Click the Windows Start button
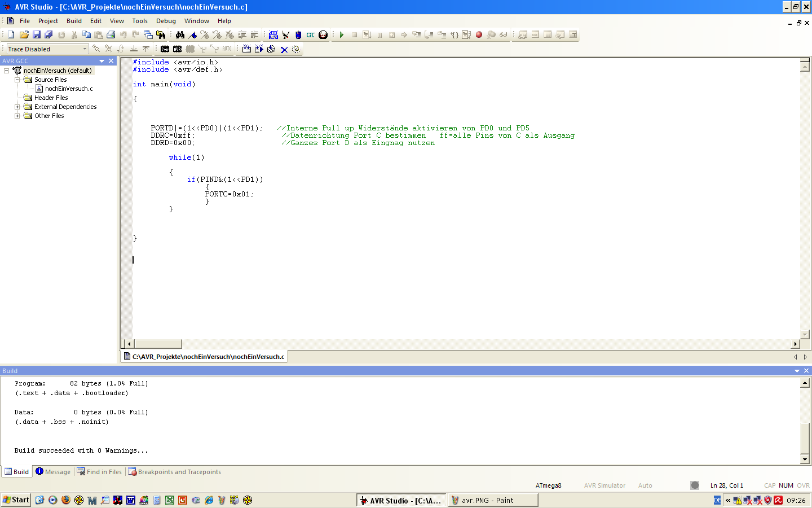Viewport: 812px width, 508px height. (16, 500)
